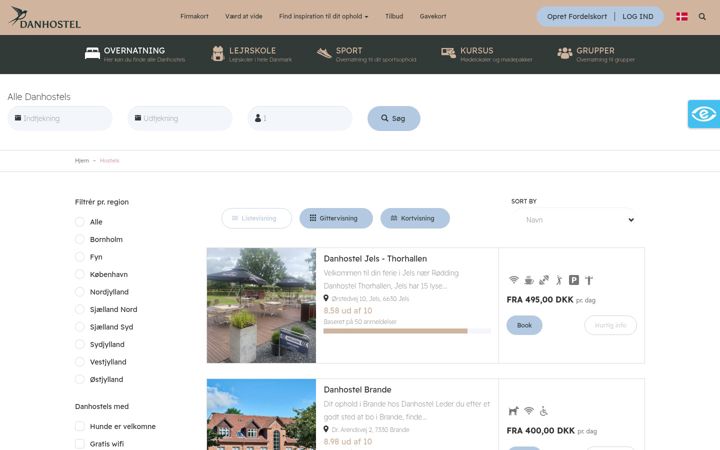Viewport: 720px width, 450px height.
Task: Select the Fyn region filter
Action: point(79,257)
